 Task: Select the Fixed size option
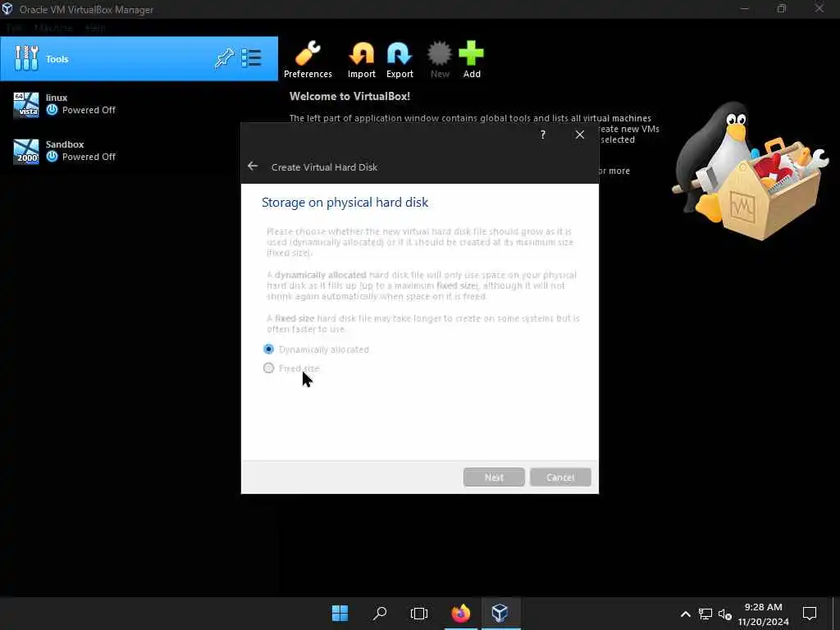point(291,368)
